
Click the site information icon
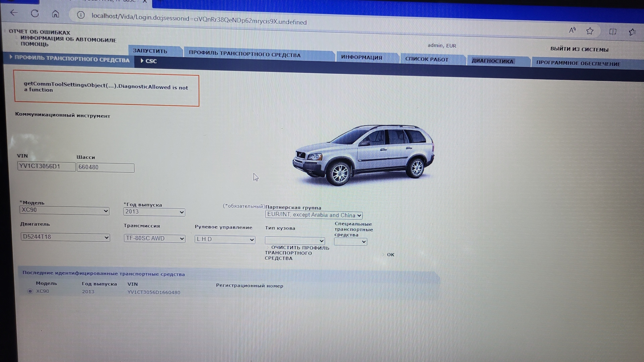click(81, 15)
